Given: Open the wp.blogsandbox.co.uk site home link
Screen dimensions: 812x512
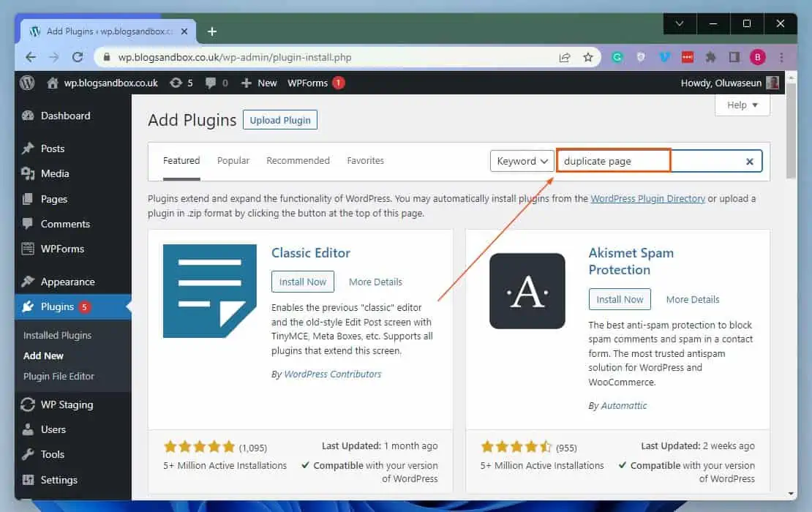Looking at the screenshot, I should pyautogui.click(x=102, y=83).
